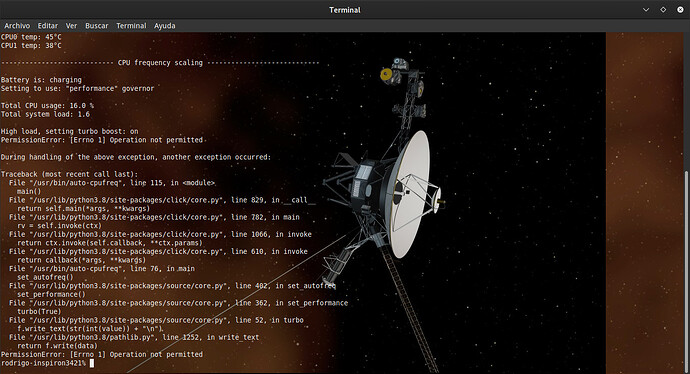
Task: Click the 'rv = self.invoke(ctx)' line
Action: 59,226
